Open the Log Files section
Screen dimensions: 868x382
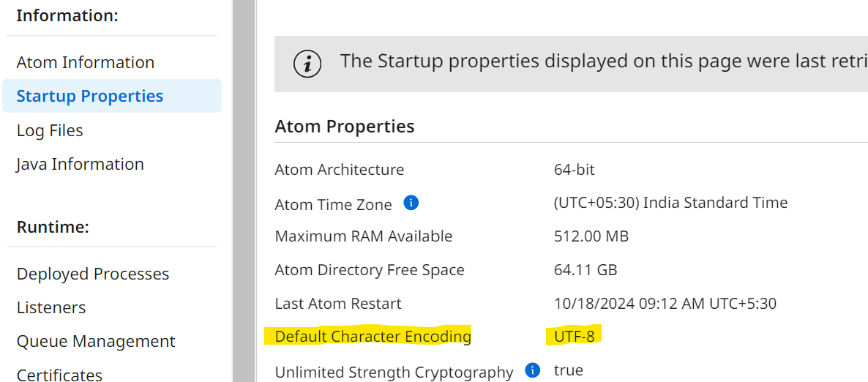[50, 130]
